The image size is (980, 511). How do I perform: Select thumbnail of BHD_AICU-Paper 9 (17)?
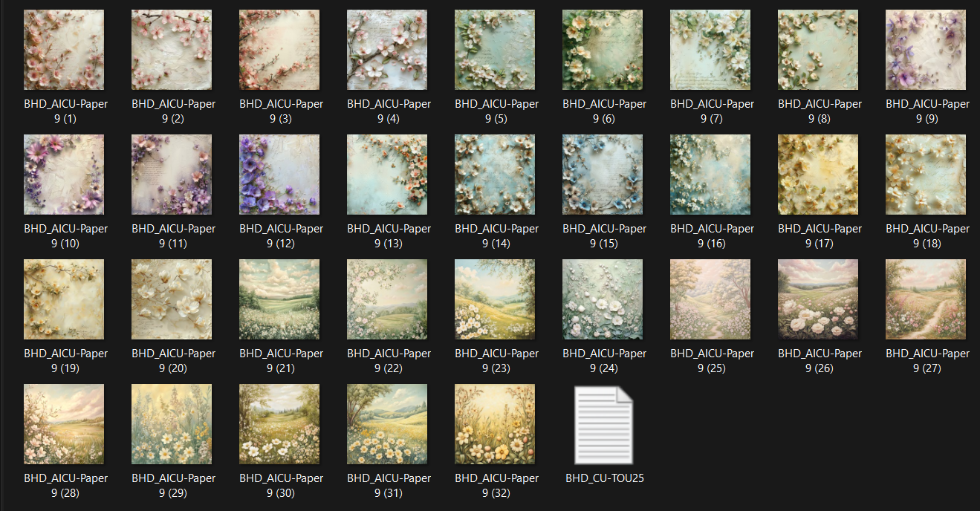click(x=818, y=175)
